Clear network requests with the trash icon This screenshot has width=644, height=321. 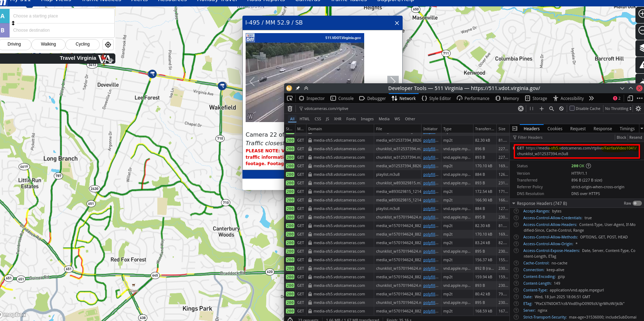290,109
